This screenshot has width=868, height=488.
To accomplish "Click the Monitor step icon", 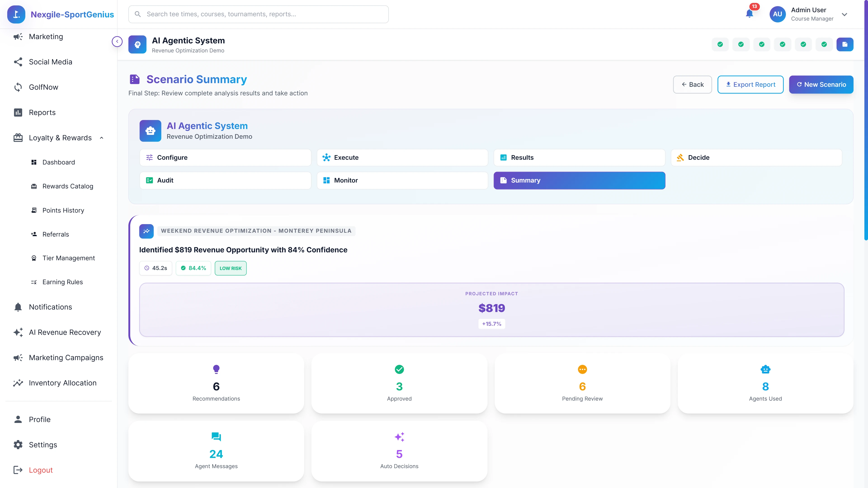I will [x=326, y=180].
